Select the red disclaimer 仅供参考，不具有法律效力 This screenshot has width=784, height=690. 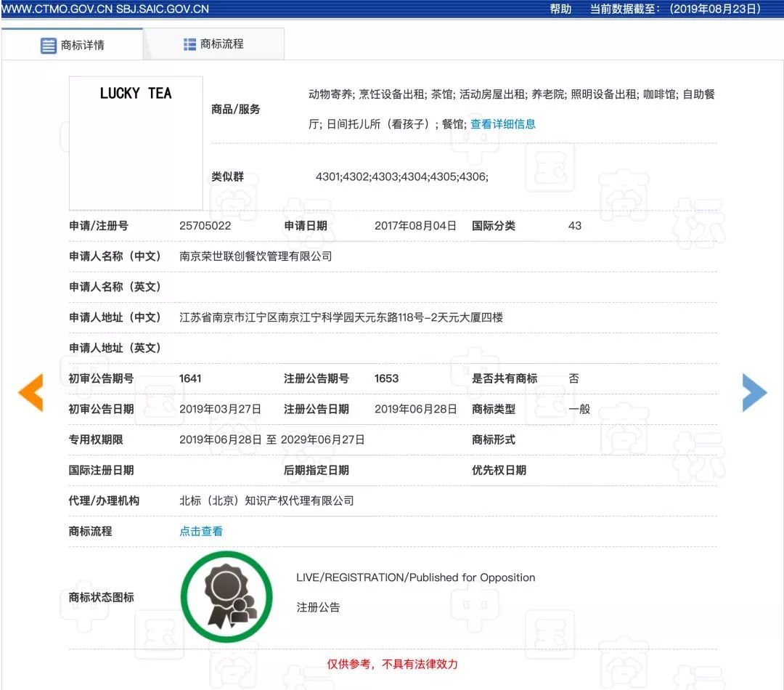click(x=392, y=664)
